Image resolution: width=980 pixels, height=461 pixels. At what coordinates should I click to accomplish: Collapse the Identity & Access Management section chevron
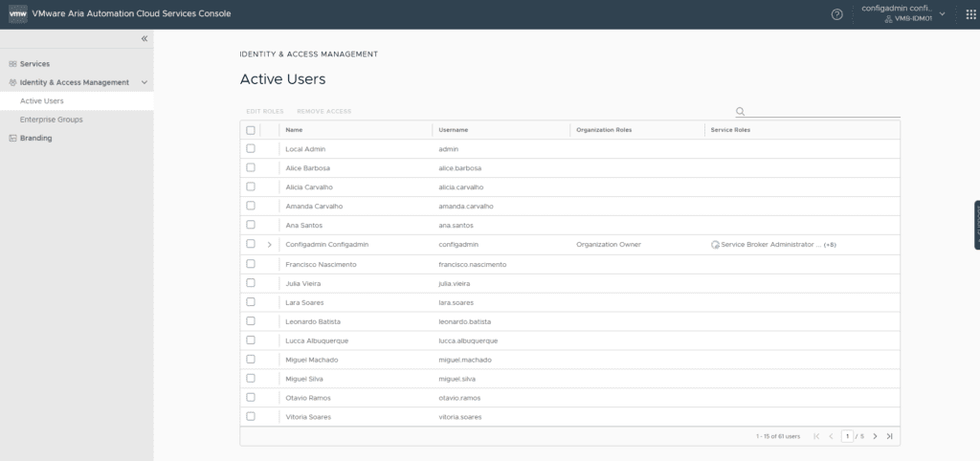point(145,82)
